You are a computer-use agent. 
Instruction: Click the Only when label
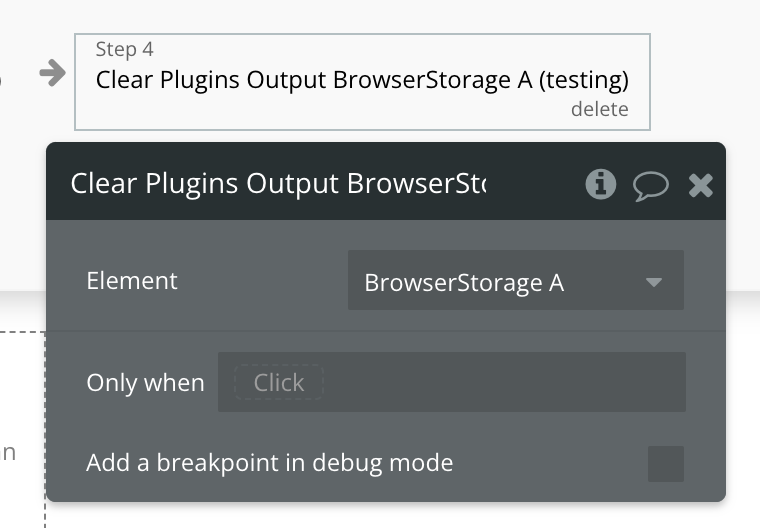click(145, 383)
